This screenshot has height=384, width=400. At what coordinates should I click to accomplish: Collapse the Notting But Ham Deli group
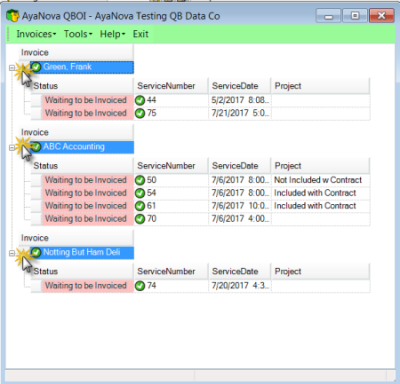(x=12, y=253)
